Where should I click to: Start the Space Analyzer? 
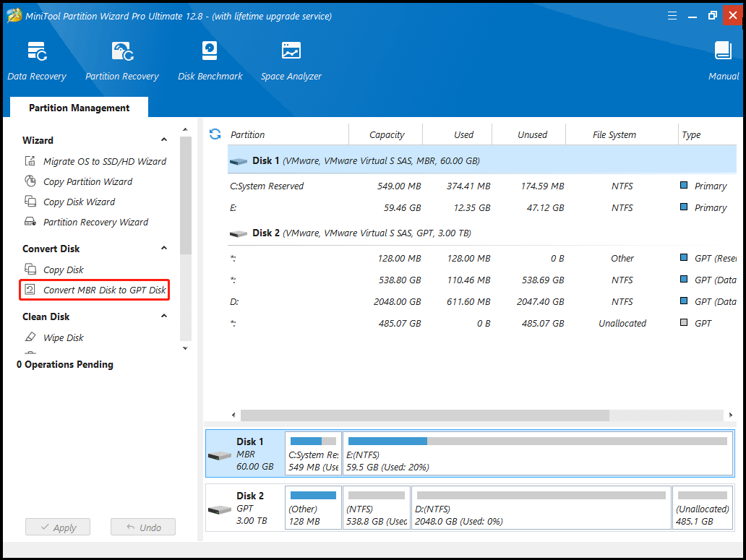pyautogui.click(x=291, y=61)
